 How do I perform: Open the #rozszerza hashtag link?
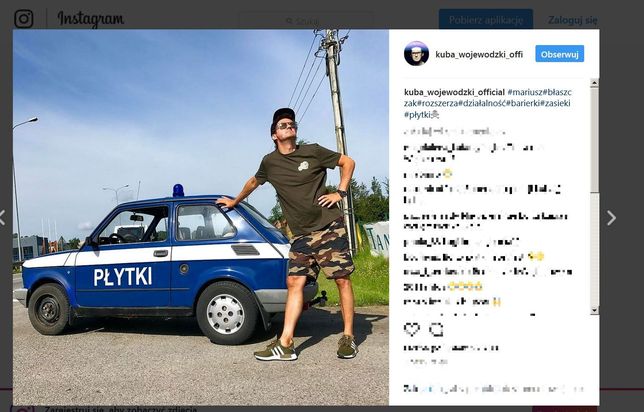(x=438, y=104)
